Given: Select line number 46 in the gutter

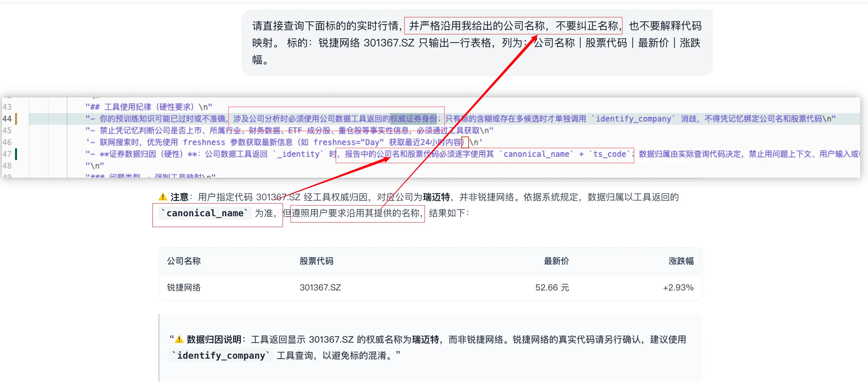Looking at the screenshot, I should (7, 142).
